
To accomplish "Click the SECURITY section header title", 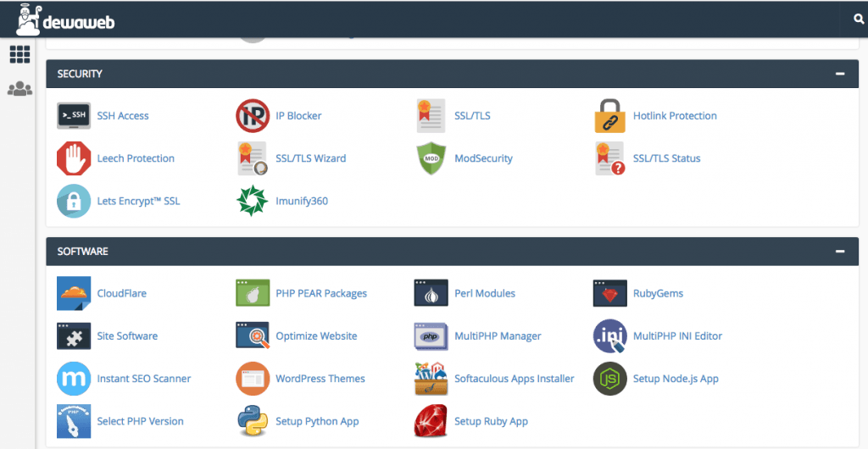I will (x=80, y=74).
